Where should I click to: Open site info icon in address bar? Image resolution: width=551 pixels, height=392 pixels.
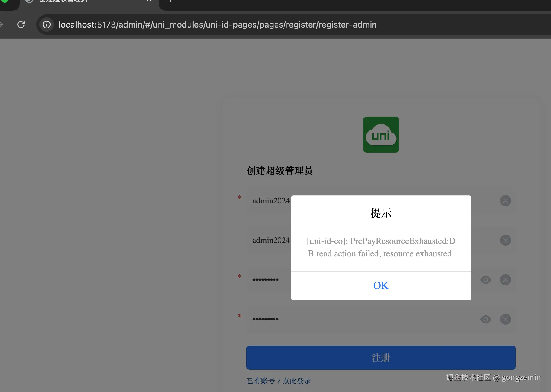(47, 25)
